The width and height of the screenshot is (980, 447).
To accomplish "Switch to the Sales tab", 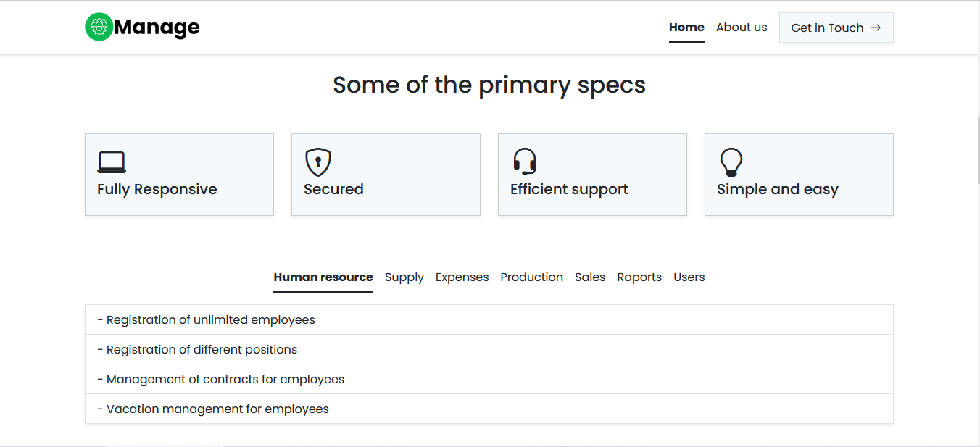I will click(590, 277).
